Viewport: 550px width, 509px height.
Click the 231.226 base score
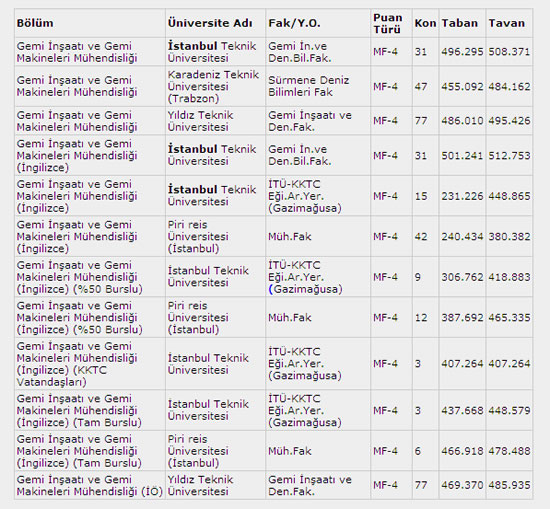pyautogui.click(x=462, y=196)
